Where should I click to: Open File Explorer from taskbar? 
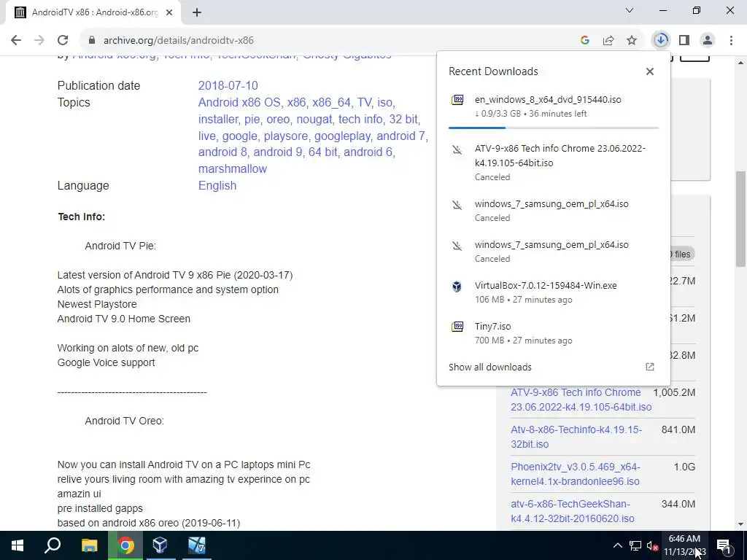(89, 545)
